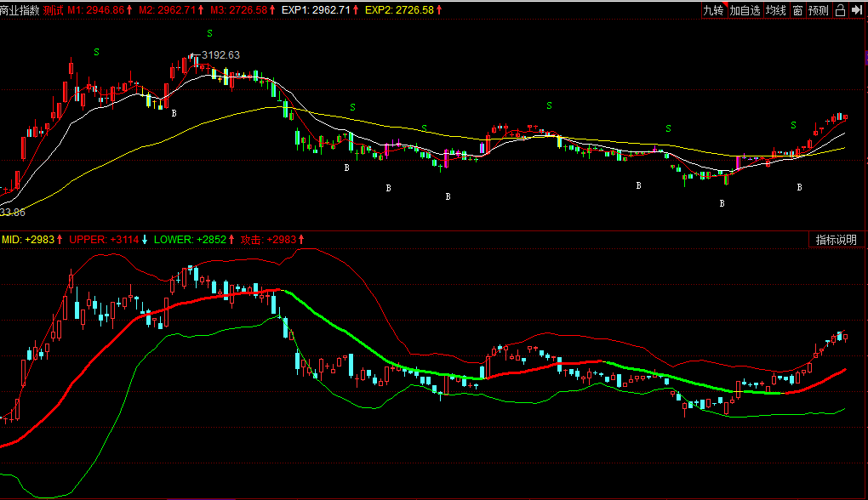Image resolution: width=868 pixels, height=500 pixels.
Task: Click the 商业指数 index name
Action: pyautogui.click(x=20, y=10)
